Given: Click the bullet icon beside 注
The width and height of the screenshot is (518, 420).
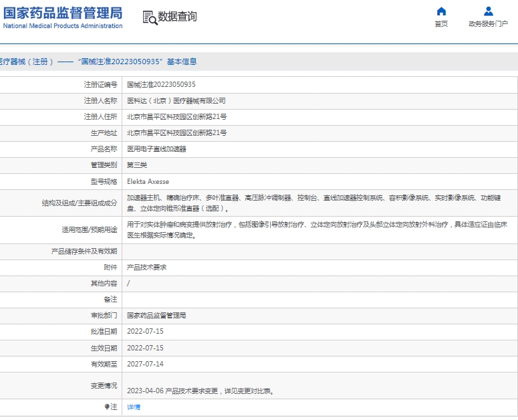Looking at the screenshot, I should [107, 407].
